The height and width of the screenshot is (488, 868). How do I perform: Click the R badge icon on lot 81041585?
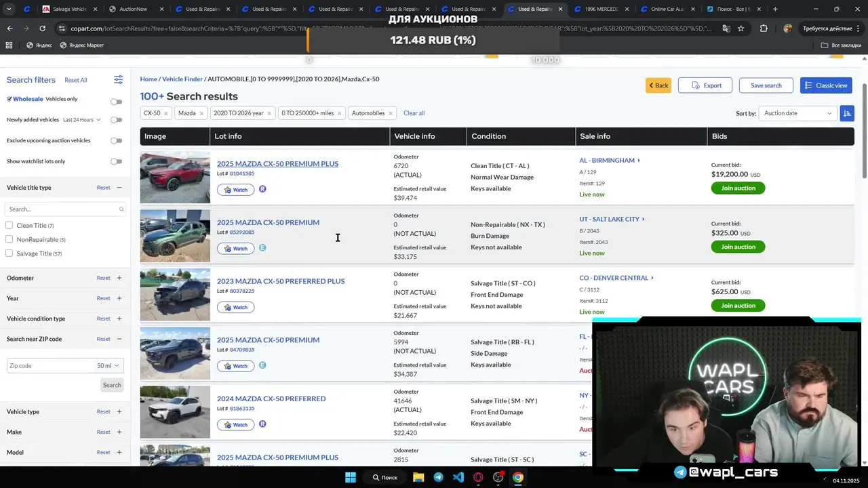click(x=262, y=189)
